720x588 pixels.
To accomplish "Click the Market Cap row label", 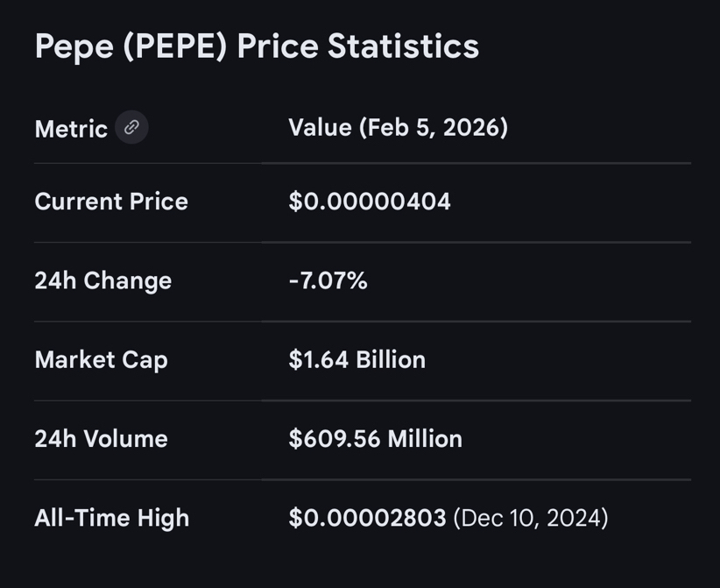I will tap(101, 359).
